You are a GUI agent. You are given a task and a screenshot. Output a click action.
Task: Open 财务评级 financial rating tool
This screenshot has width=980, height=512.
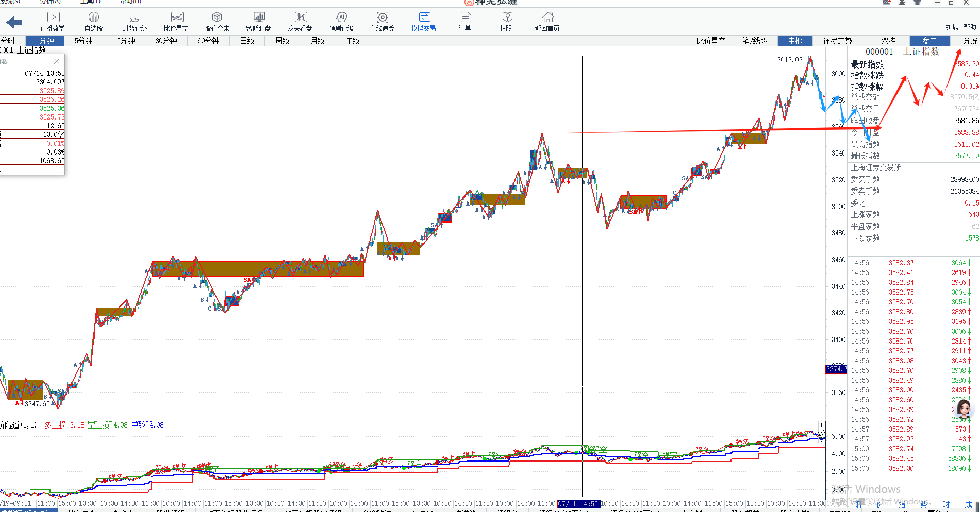[135, 22]
